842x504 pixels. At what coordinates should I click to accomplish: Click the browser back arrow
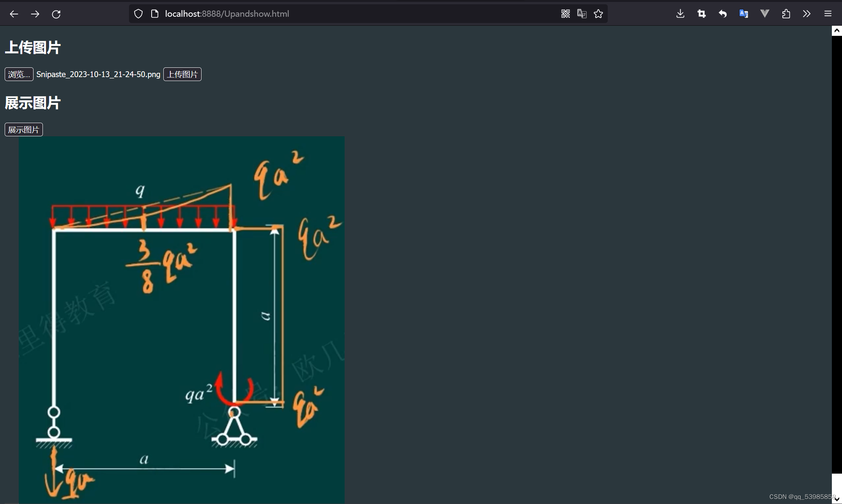tap(14, 14)
